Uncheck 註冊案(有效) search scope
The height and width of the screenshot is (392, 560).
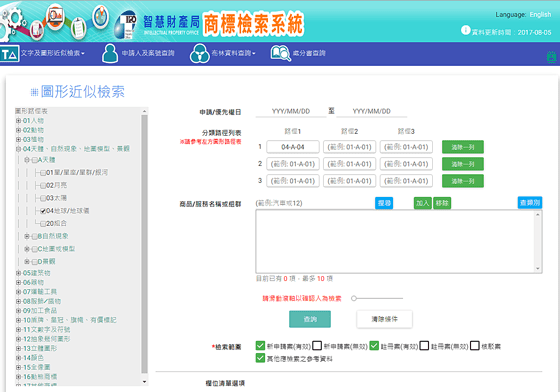(374, 346)
